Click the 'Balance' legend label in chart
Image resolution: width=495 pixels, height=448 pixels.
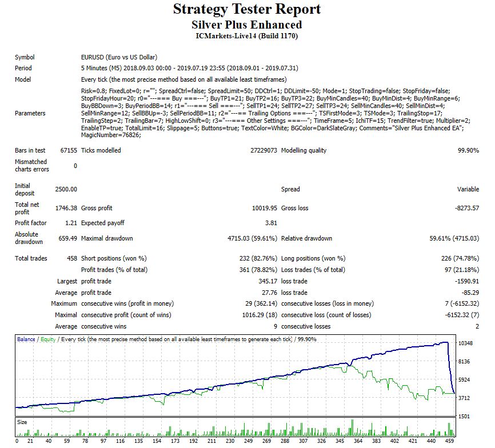click(26, 339)
